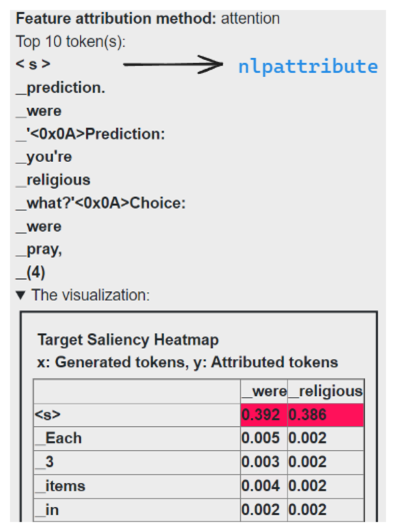
Task: Click the <s> row label in heatmap
Action: [x=48, y=415]
